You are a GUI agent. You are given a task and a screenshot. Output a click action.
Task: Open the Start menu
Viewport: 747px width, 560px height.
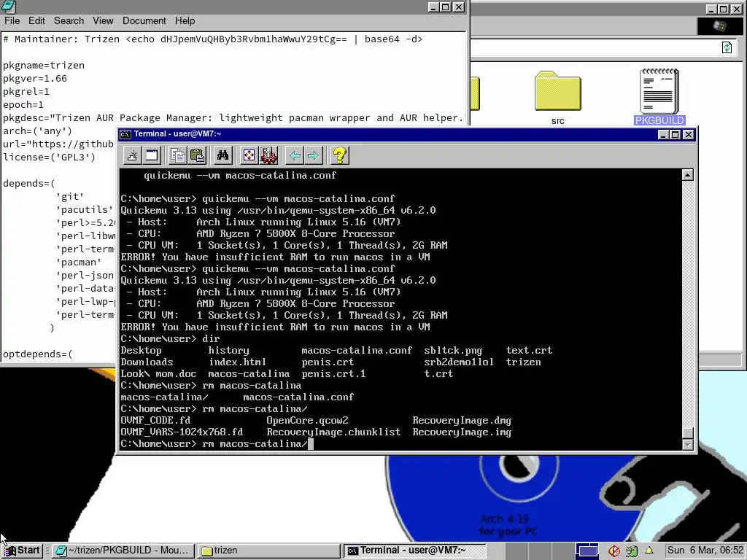22,551
